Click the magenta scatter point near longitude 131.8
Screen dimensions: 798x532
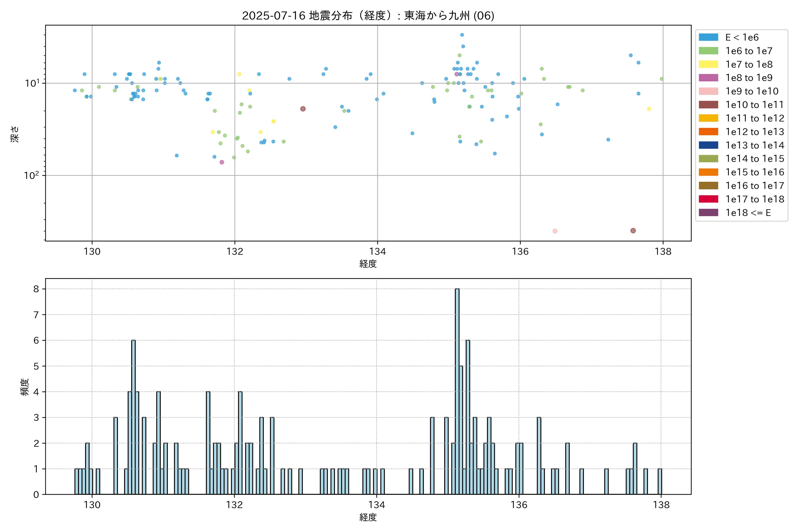tap(222, 162)
